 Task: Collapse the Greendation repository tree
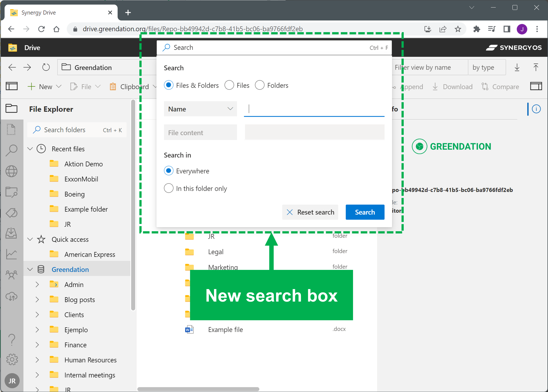[30, 269]
